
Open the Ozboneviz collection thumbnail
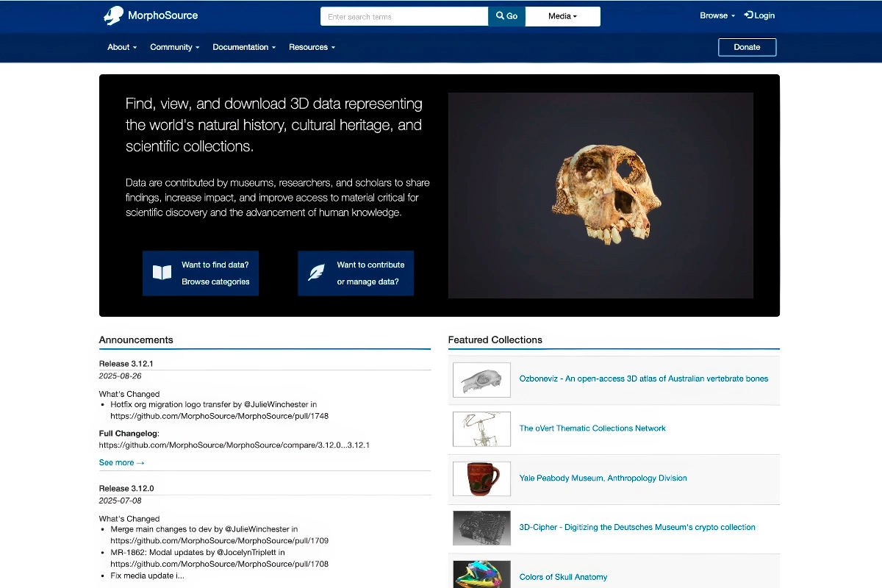tap(481, 380)
